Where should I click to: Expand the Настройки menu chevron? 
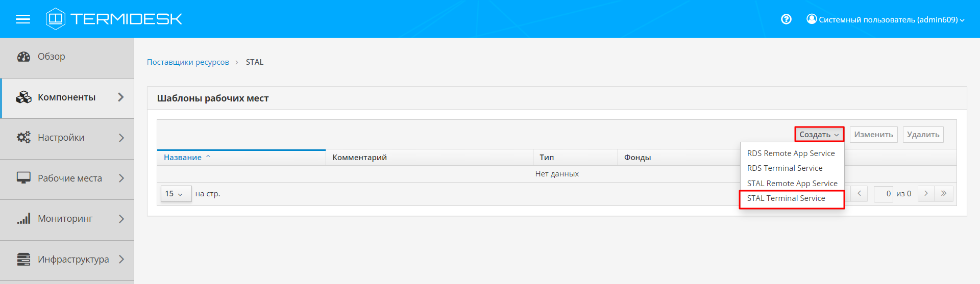coord(121,138)
